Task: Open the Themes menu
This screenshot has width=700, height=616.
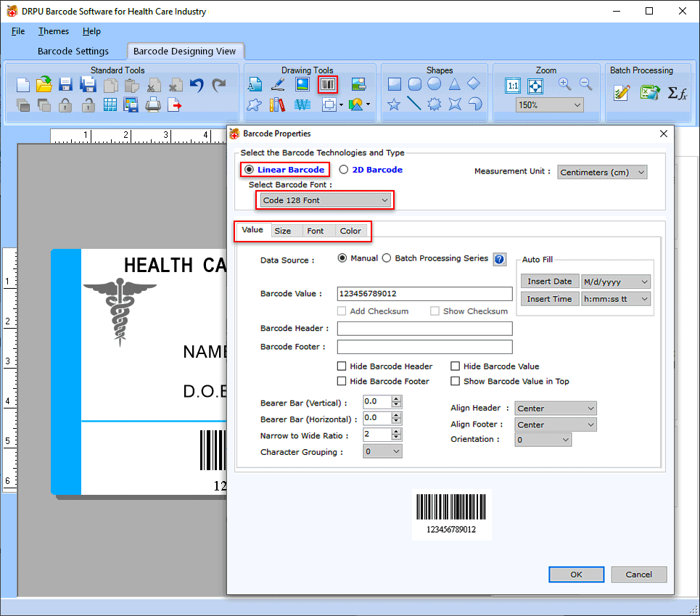Action: (x=53, y=31)
